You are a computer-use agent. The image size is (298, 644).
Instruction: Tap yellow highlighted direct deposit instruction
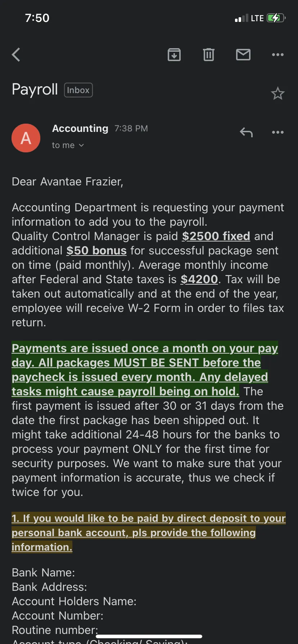(x=149, y=533)
